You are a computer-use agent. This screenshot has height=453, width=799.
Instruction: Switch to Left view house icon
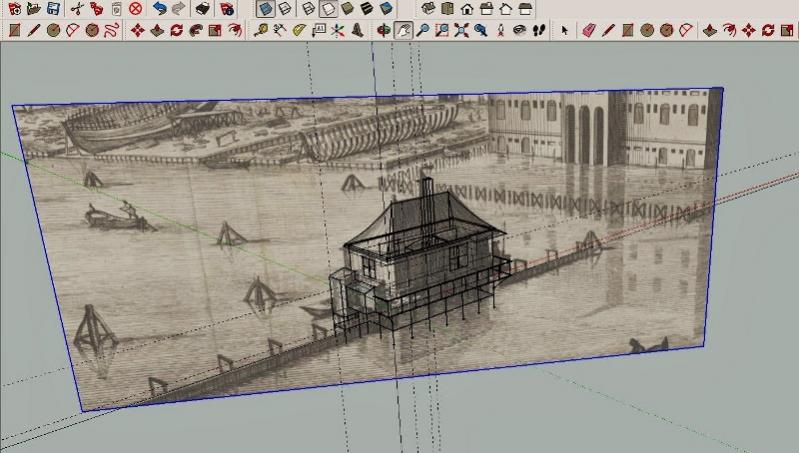tap(525, 8)
